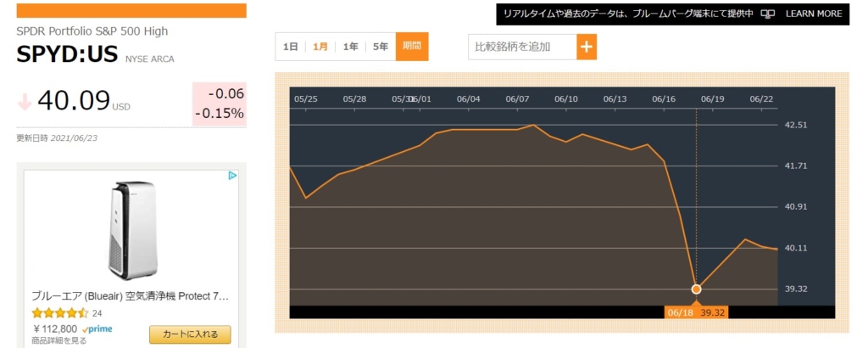Viewport: 868px width, 348px height.
Task: Click the 06/18 39.32 tooltip label
Action: click(696, 312)
